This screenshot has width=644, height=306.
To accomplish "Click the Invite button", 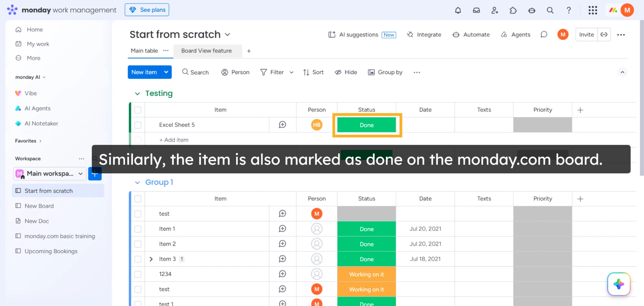I will click(586, 34).
